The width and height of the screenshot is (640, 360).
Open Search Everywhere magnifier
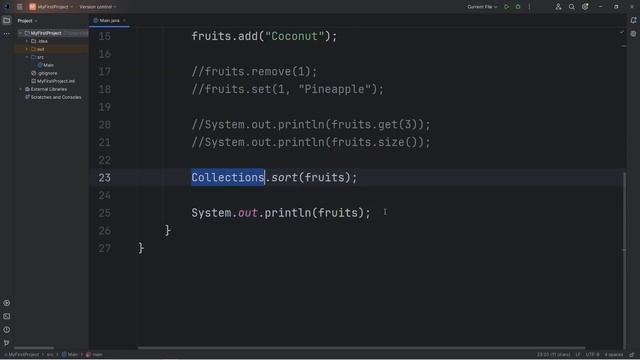click(x=571, y=7)
